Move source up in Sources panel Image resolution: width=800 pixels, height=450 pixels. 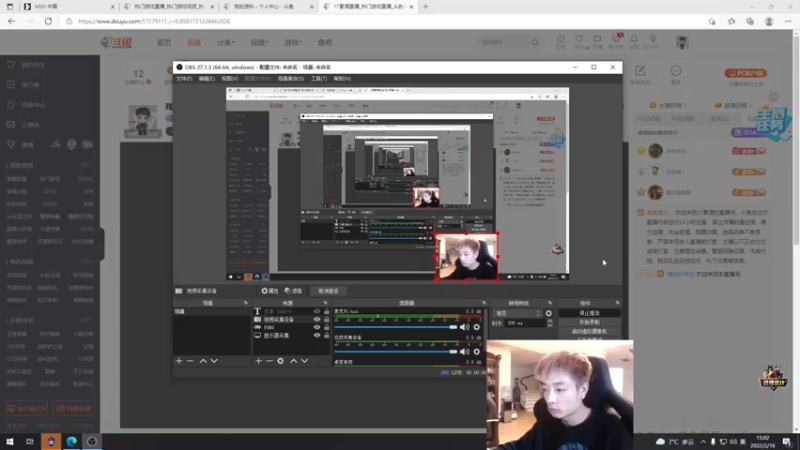pyautogui.click(x=293, y=361)
